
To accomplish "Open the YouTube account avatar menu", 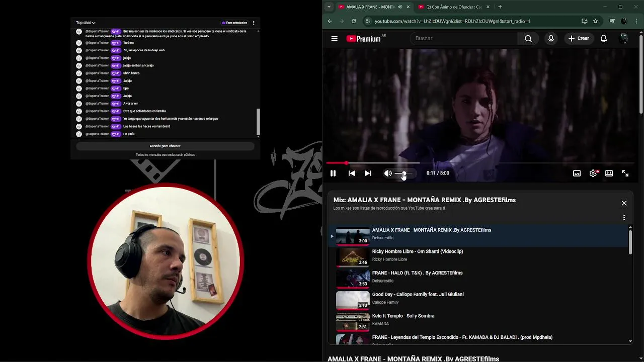I will (x=624, y=38).
